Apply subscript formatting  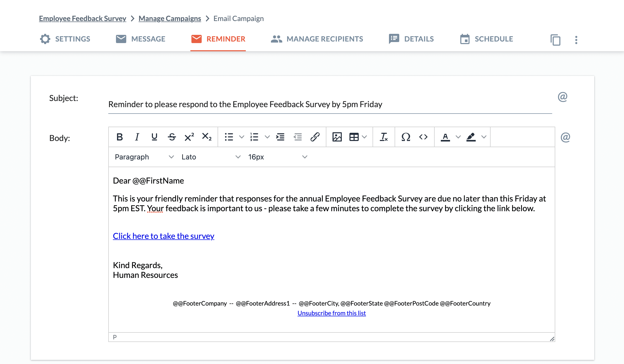[x=207, y=137]
